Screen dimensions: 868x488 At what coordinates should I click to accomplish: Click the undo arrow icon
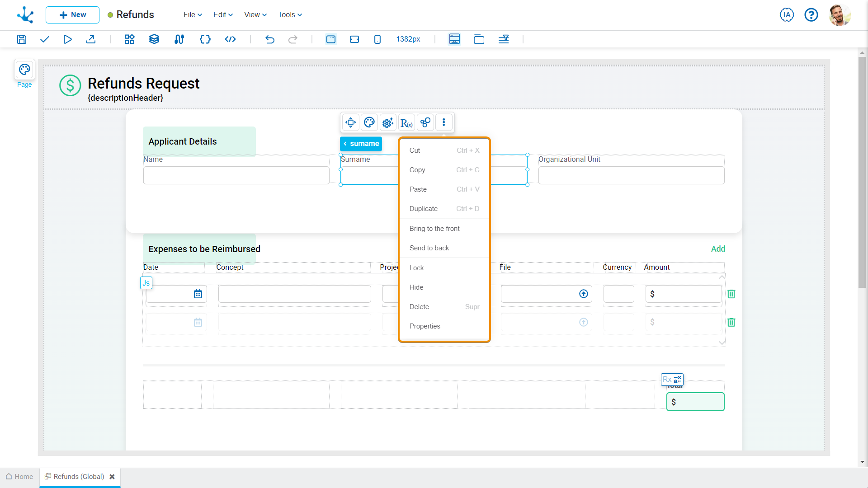click(x=270, y=39)
